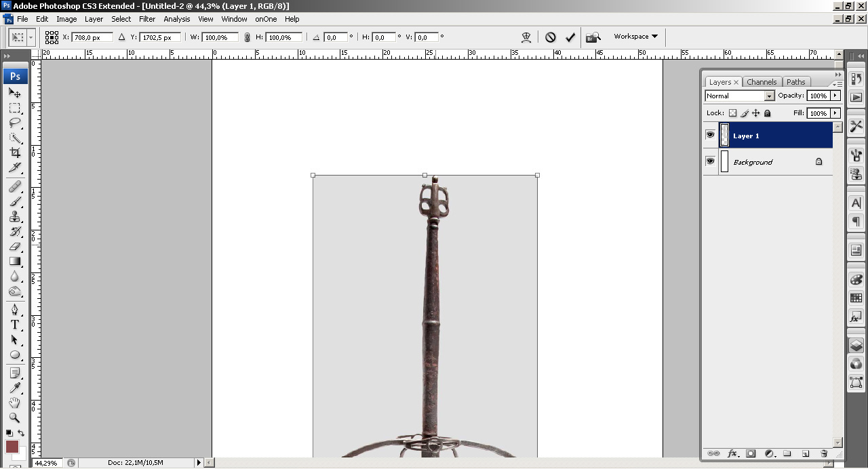Screen dimensions: 868x469
Task: Delete layer using the trash icon
Action: pos(824,453)
